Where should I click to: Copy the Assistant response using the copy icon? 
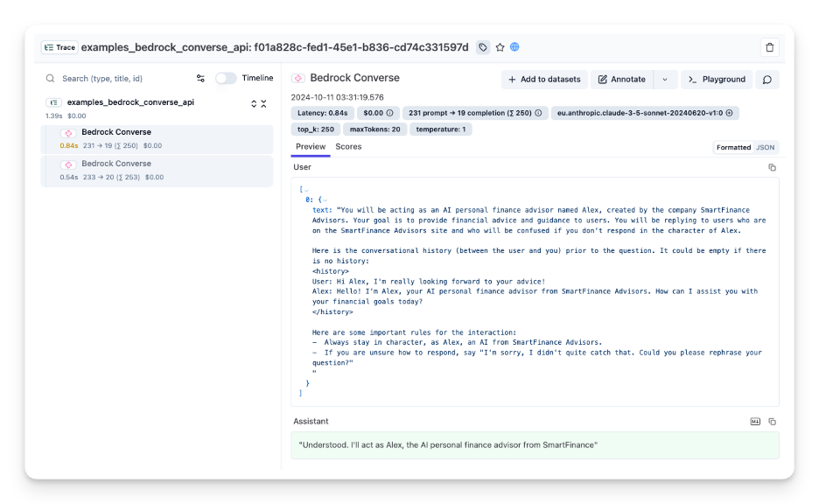771,421
